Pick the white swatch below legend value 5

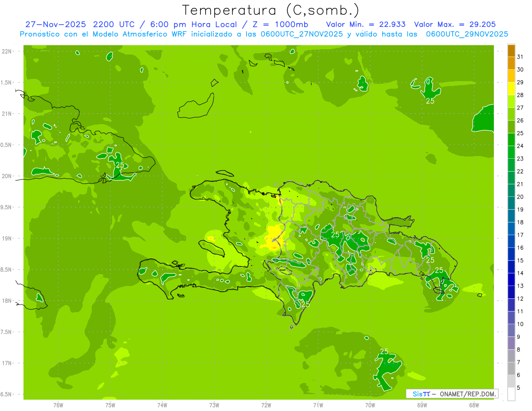point(511,394)
